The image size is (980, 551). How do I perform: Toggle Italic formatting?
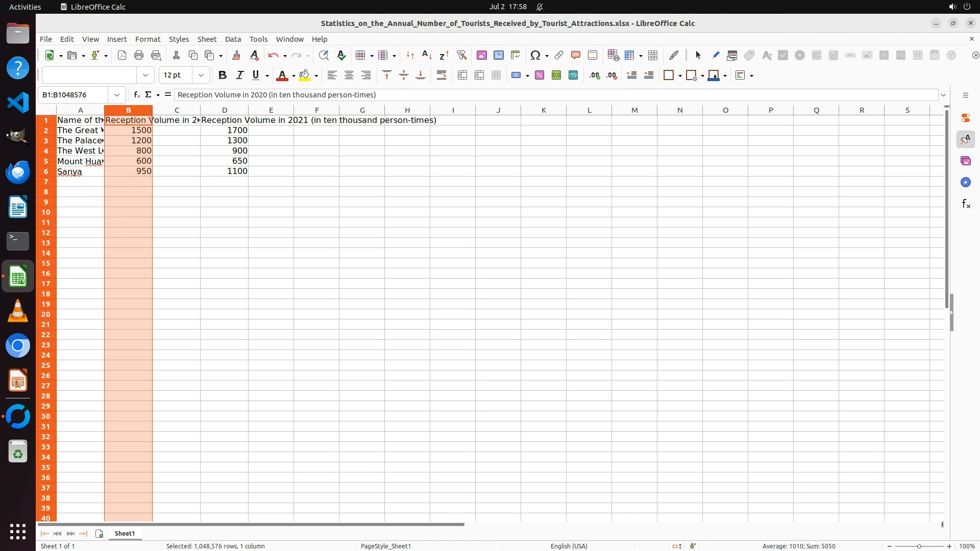(x=239, y=76)
